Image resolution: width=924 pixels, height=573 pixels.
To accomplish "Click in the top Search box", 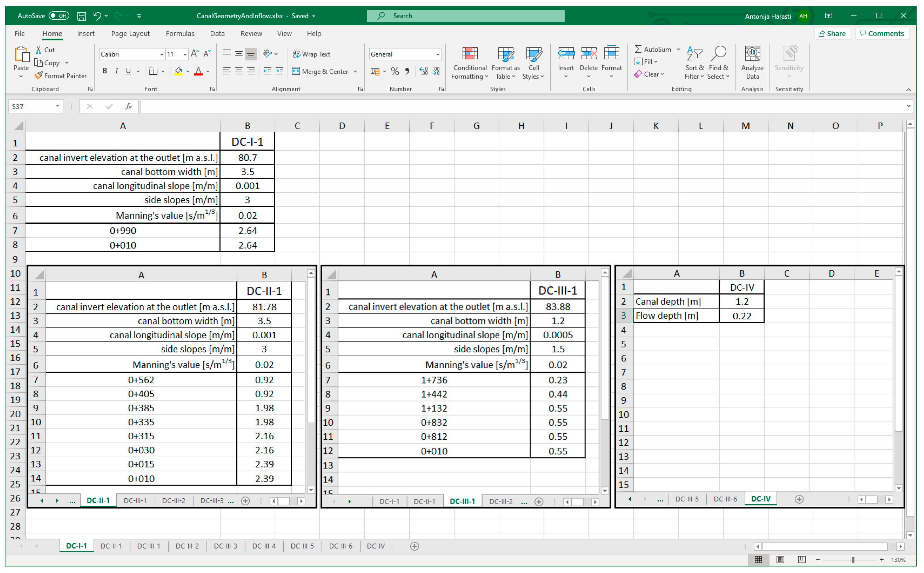I will tap(466, 16).
